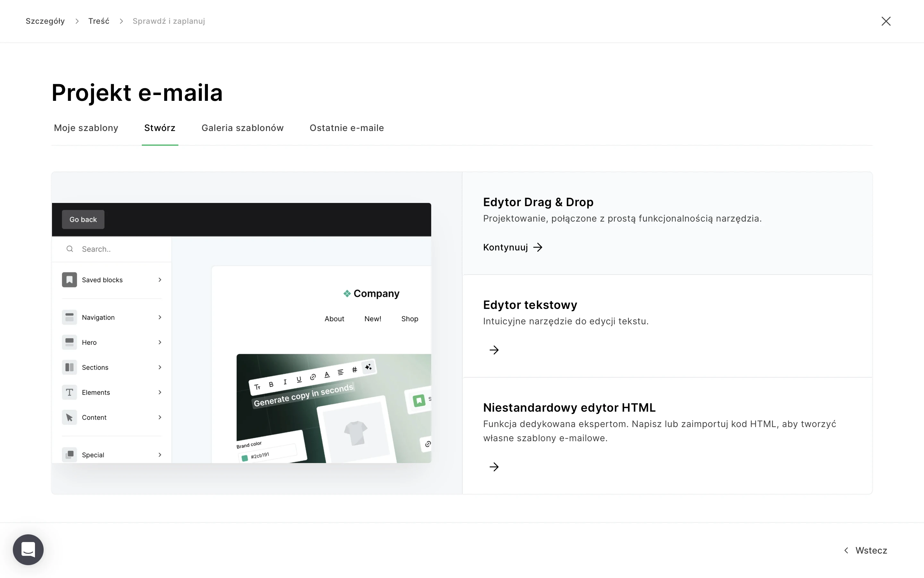924x578 pixels.
Task: Select Edytor Drag & Drop heading
Action: [538, 202]
